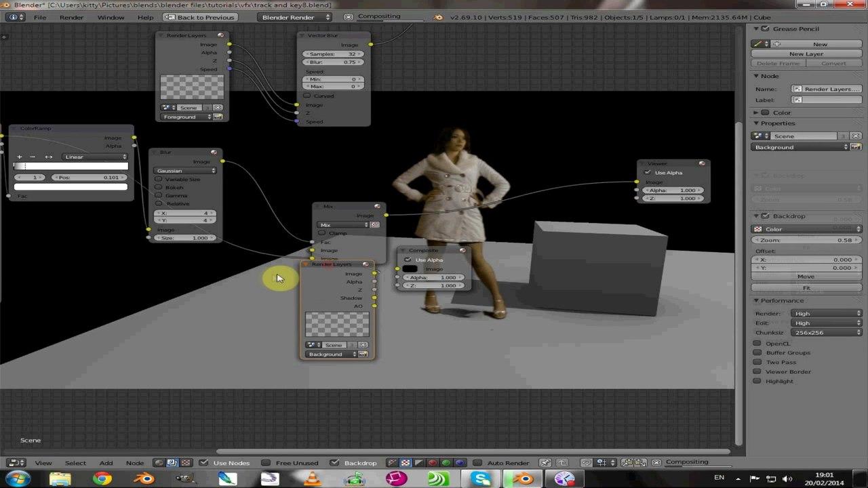The image size is (868, 488).
Task: Toggle the Backdrop checkbox in header
Action: pos(334,463)
